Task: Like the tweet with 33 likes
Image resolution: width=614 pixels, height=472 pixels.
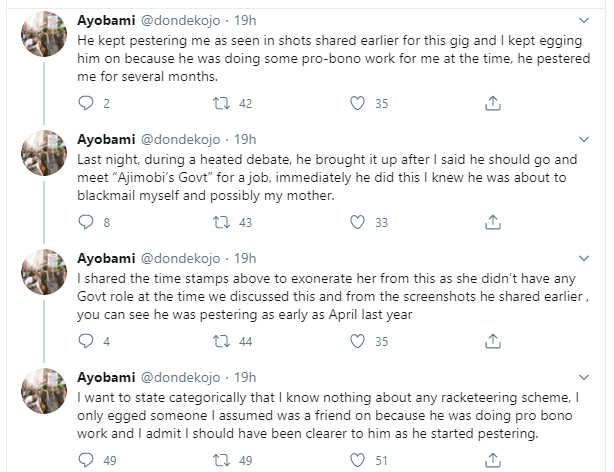Action: coord(357,222)
